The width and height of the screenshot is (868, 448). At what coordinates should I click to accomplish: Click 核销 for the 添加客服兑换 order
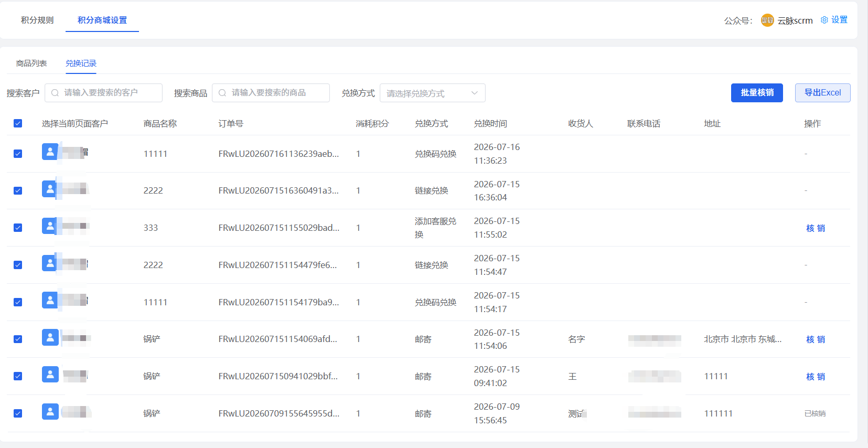(x=816, y=228)
